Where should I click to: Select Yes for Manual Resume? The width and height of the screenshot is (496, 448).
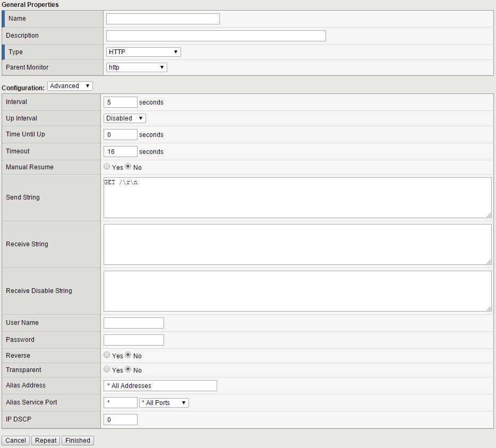point(107,167)
